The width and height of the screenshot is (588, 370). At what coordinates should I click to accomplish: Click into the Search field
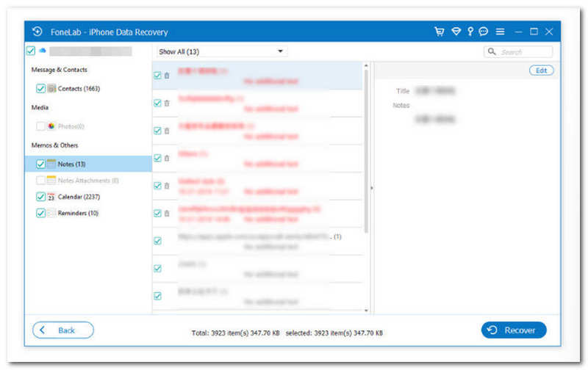(518, 51)
